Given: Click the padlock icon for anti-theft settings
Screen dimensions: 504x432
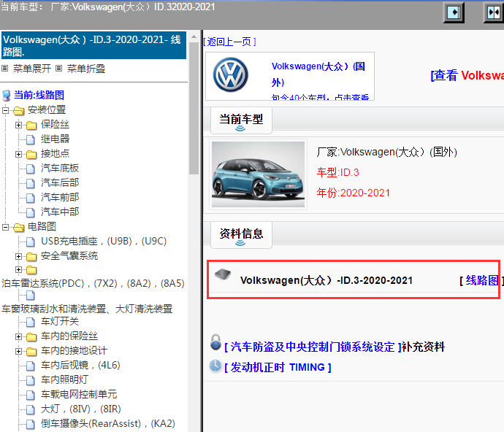Looking at the screenshot, I should click(x=215, y=342).
